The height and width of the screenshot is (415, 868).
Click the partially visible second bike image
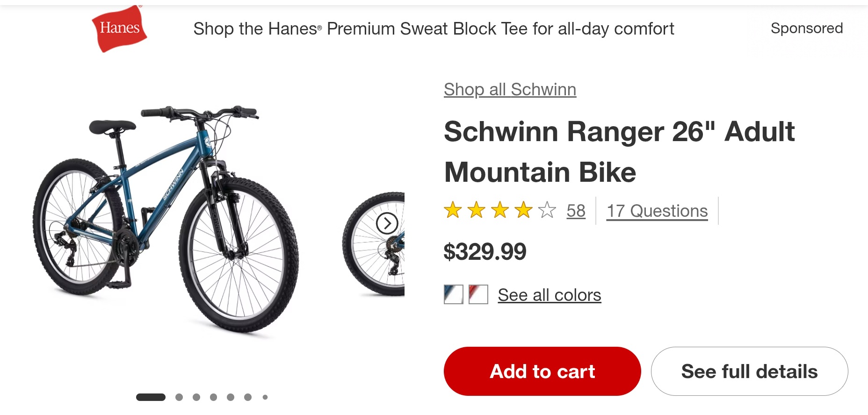(x=373, y=244)
